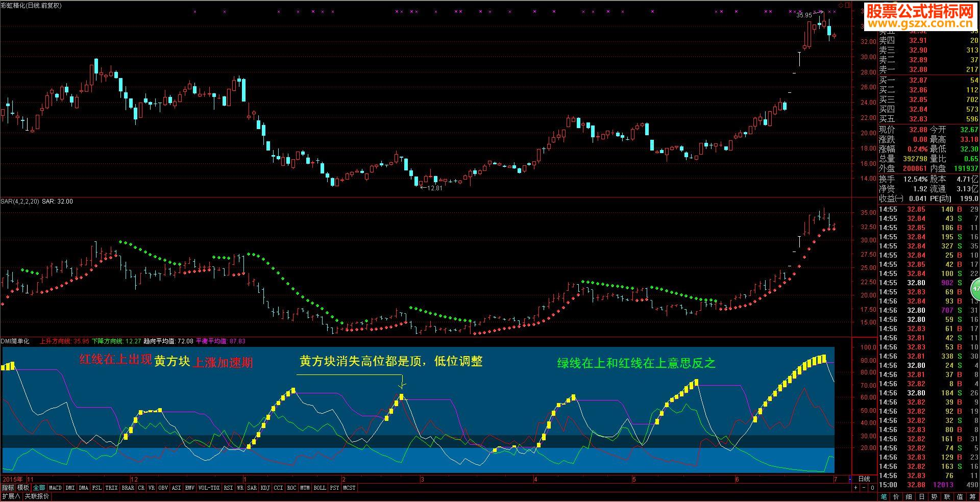Click the DMI简单化 indicator label
This screenshot has width=980, height=502.
pos(15,341)
